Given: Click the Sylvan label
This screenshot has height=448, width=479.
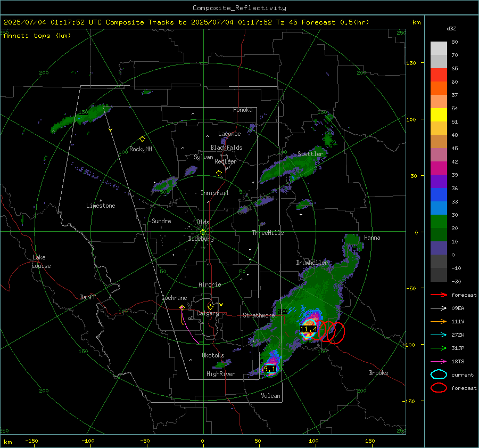Looking at the screenshot, I should (x=203, y=157).
